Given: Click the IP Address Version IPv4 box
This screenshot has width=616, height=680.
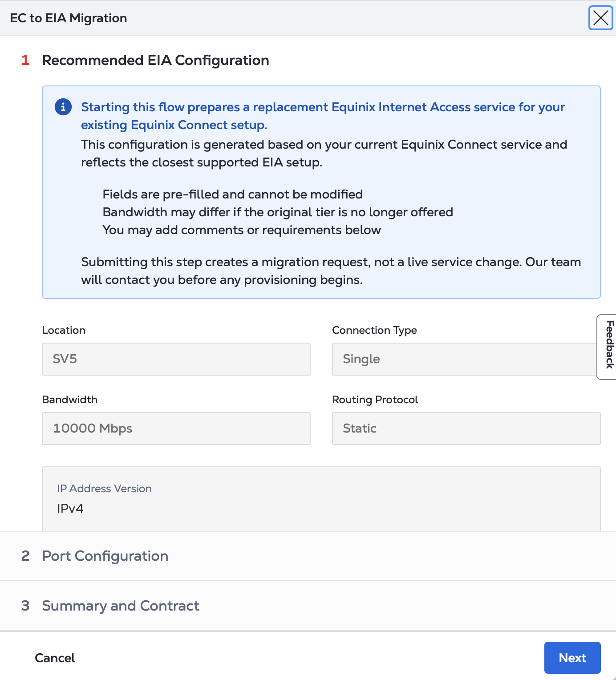Looking at the screenshot, I should (321, 499).
